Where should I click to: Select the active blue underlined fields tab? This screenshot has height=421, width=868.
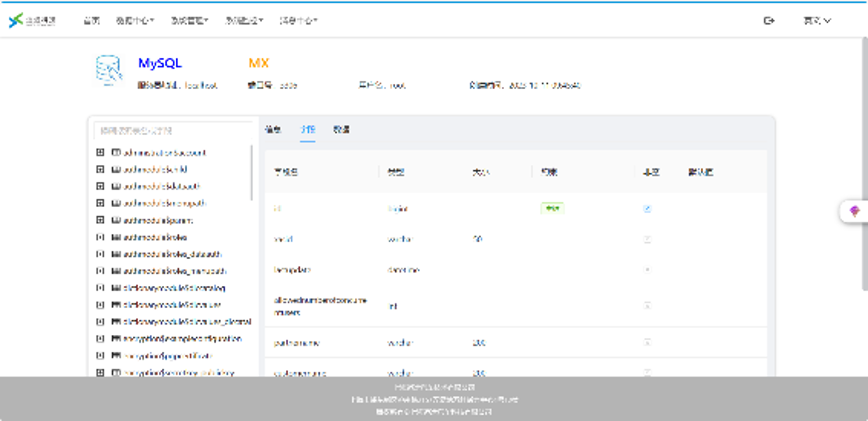click(x=308, y=129)
